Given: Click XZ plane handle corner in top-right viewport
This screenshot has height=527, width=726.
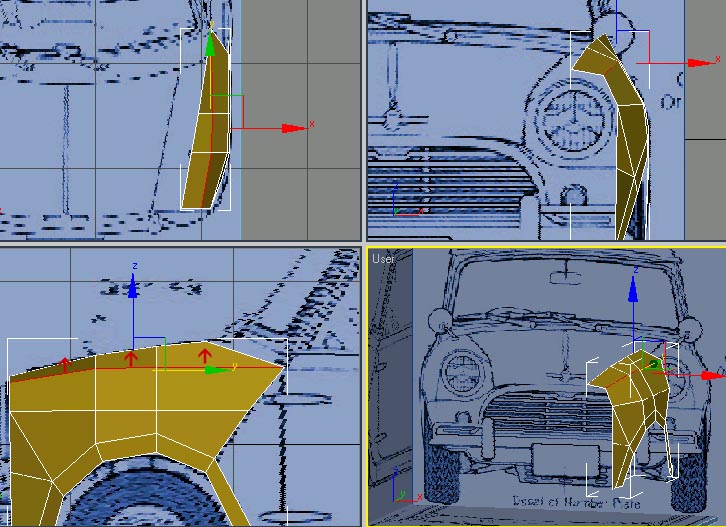Looking at the screenshot, I should click(x=649, y=31).
